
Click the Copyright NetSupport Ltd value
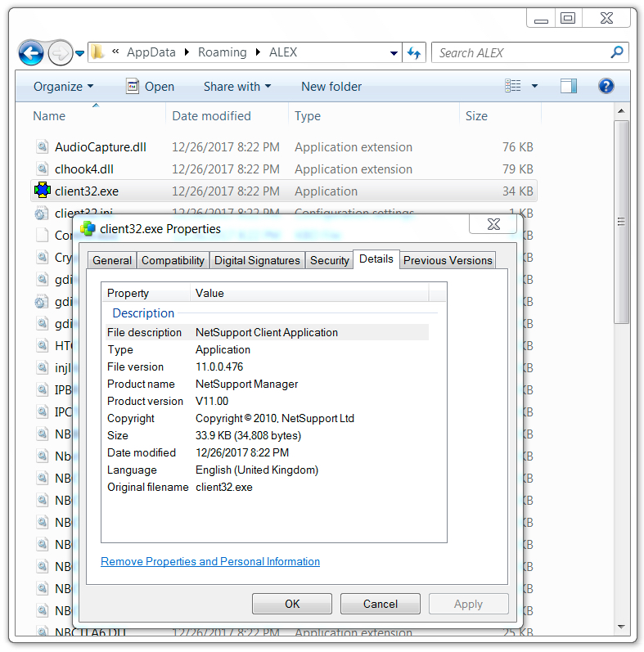click(275, 418)
